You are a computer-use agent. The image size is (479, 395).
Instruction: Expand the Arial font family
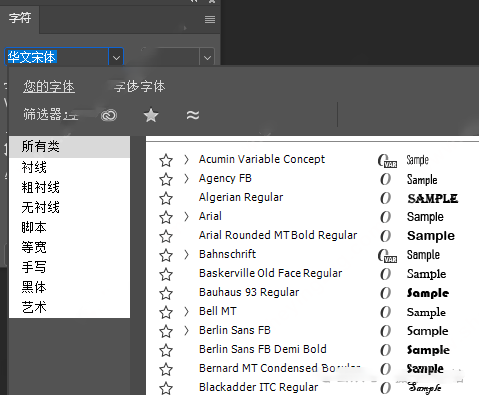pos(186,217)
